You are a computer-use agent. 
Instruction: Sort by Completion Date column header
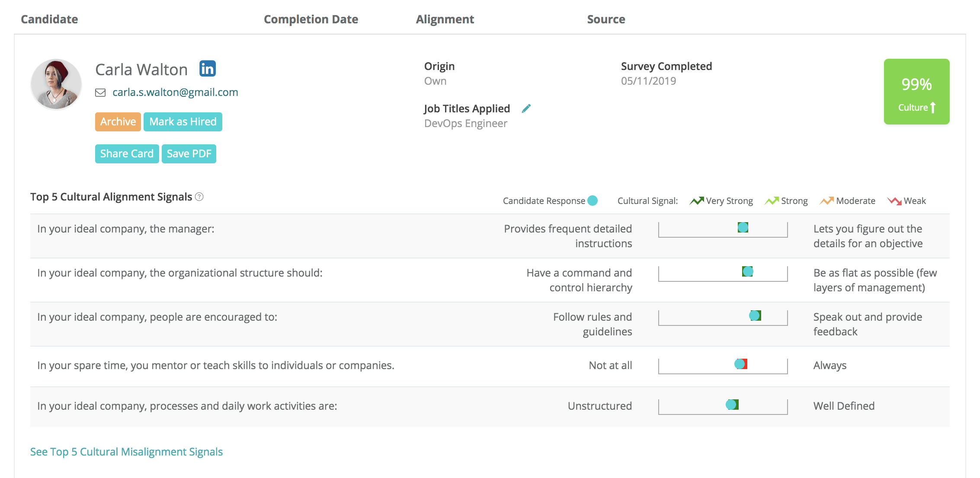pyautogui.click(x=311, y=19)
